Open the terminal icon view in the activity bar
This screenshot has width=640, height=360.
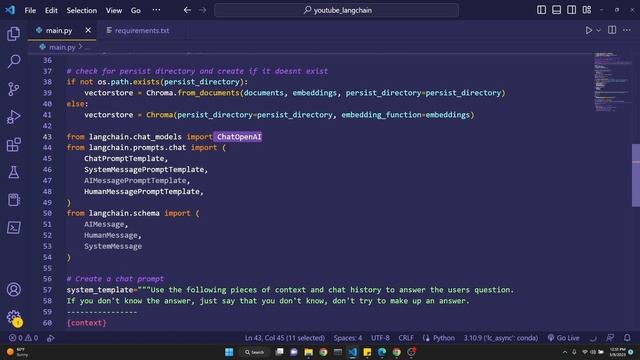pyautogui.click(x=13, y=228)
